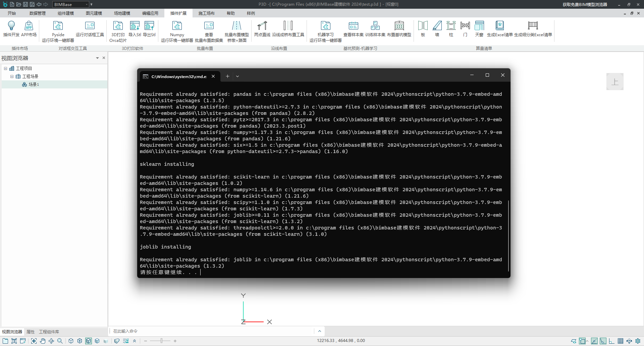
Task: Activate the pan hand tool in bottom toolbar
Action: click(43, 341)
